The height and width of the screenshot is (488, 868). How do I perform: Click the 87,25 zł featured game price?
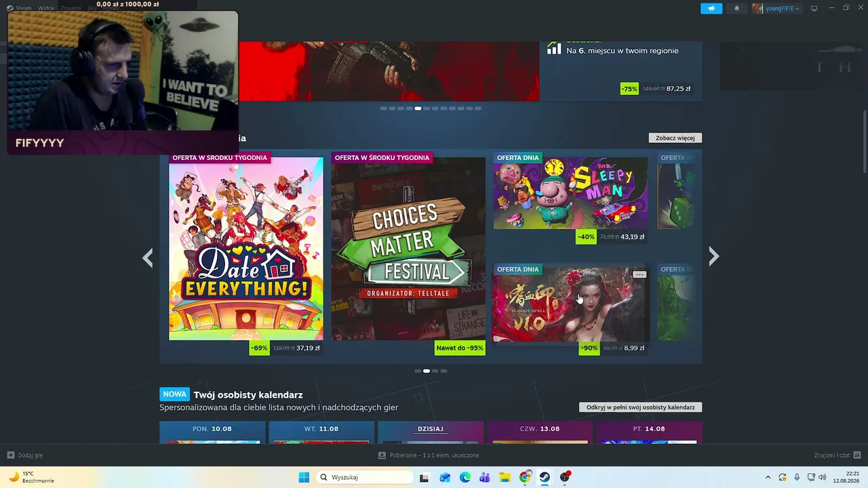(x=678, y=89)
